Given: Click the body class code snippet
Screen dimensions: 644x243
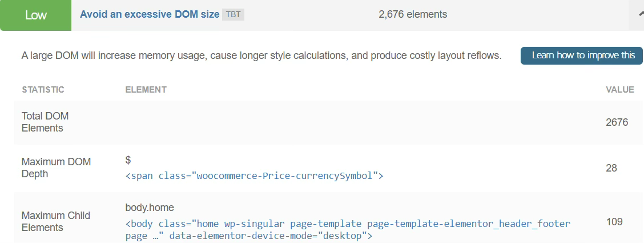Looking at the screenshot, I should 347,229.
